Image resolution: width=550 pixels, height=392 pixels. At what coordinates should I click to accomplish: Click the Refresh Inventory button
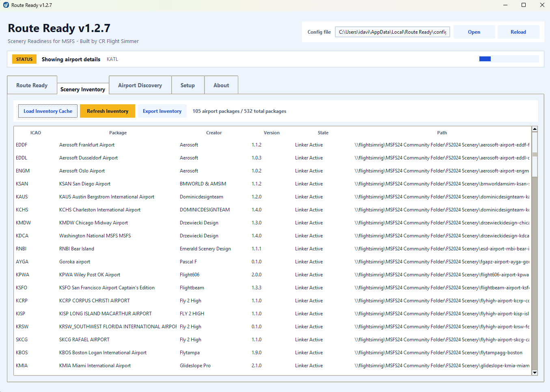[x=108, y=111]
